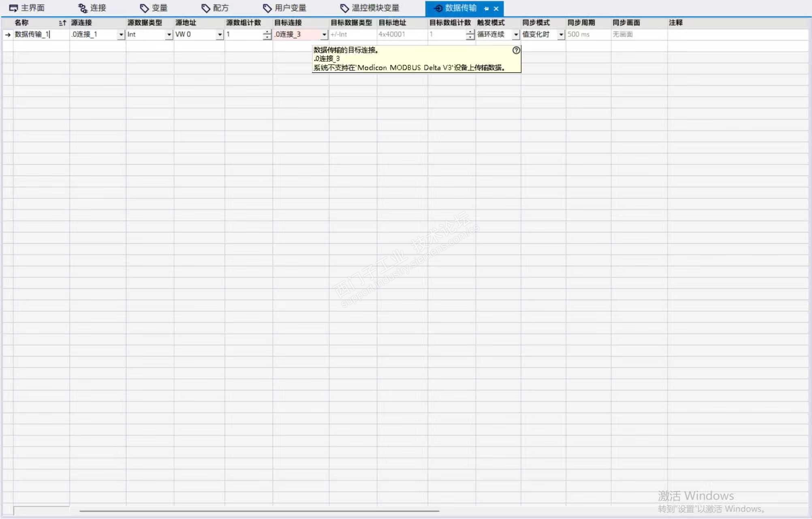Open the 配方 tab
Viewport: 812px width, 519px height.
[215, 8]
